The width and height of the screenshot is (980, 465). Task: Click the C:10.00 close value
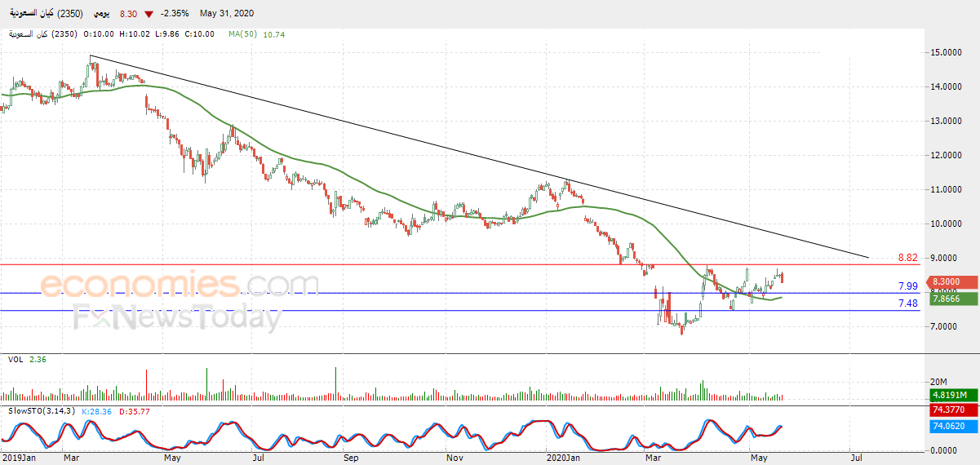[200, 34]
